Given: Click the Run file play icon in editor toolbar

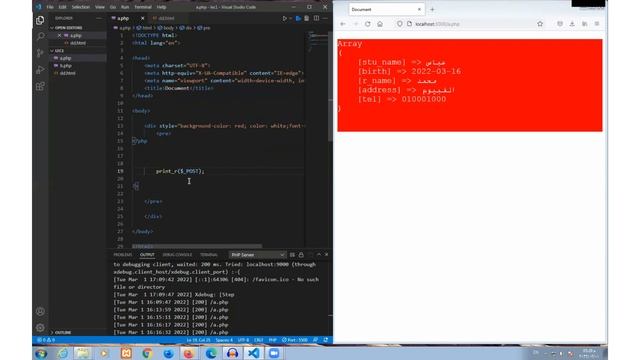Looking at the screenshot, I should tap(284, 18).
